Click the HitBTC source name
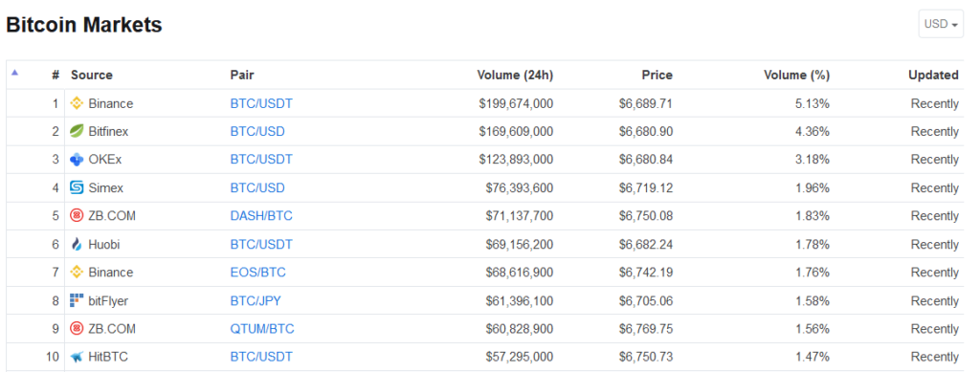 click(109, 357)
